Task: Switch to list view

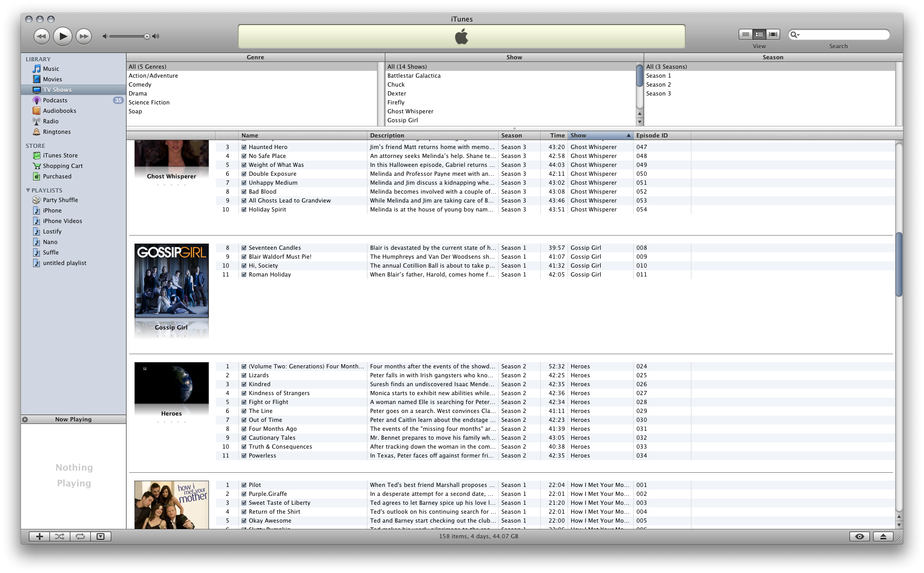Action: point(745,34)
